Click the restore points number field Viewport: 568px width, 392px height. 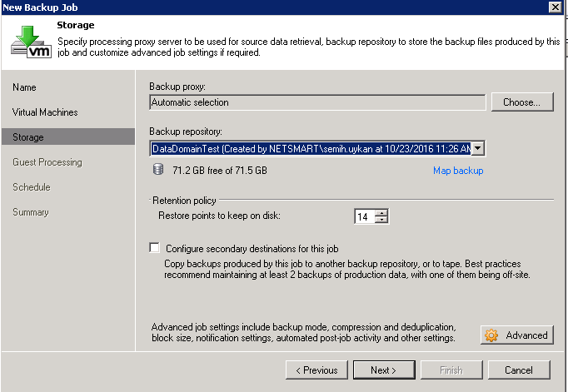point(364,216)
